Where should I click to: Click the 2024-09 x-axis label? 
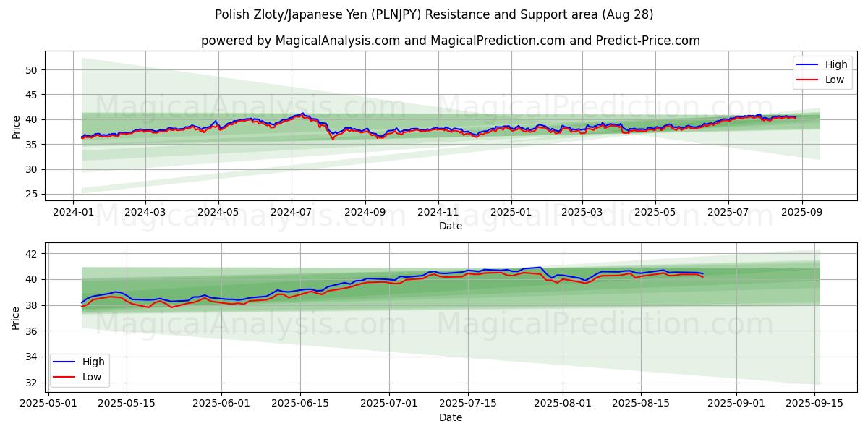(365, 213)
